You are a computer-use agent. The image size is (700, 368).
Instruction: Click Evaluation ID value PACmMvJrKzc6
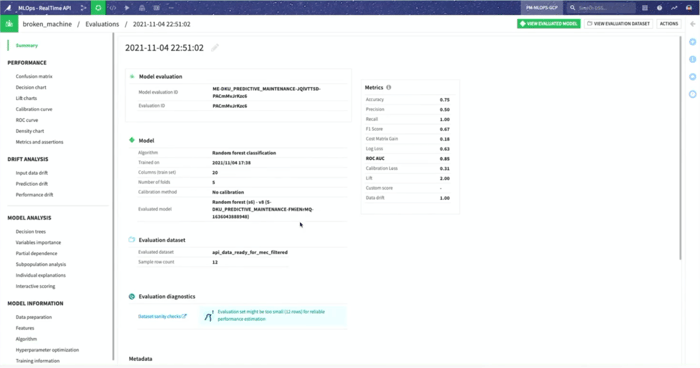pos(230,106)
